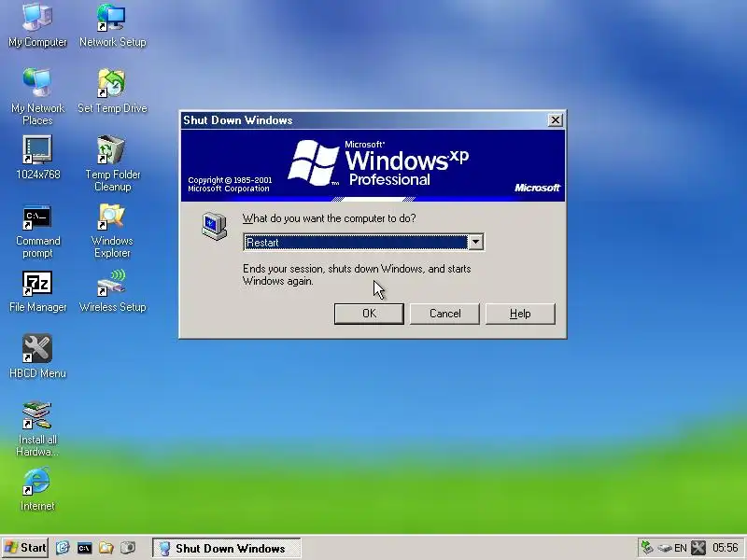Click the Shut Down Windows taskbar button
This screenshot has height=560, width=747.
coord(226,548)
